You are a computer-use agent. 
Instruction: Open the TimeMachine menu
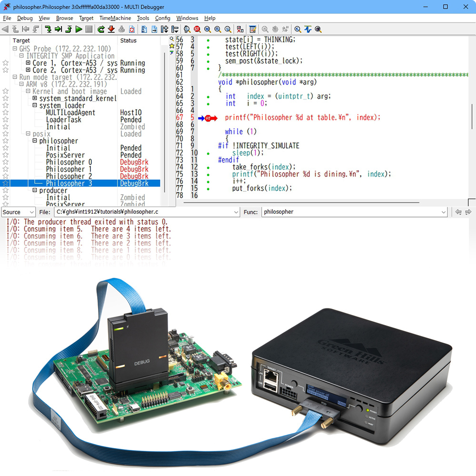[x=115, y=18]
